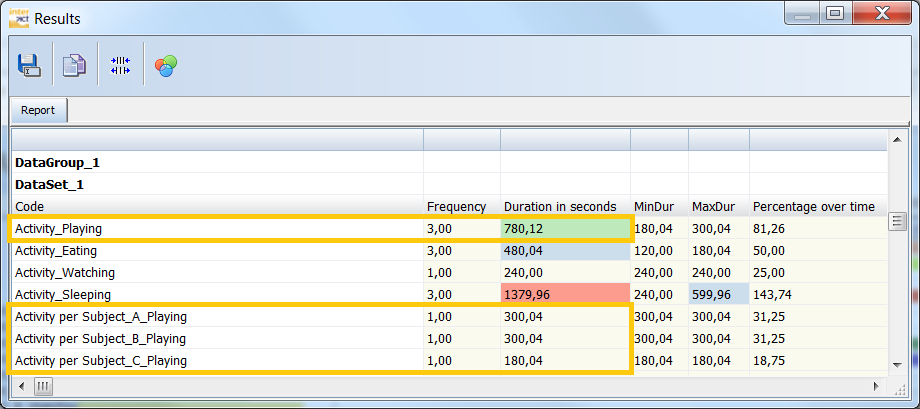This screenshot has height=409, width=920.
Task: Click Activity_Watching 240,00 duration cell
Action: (x=565, y=272)
